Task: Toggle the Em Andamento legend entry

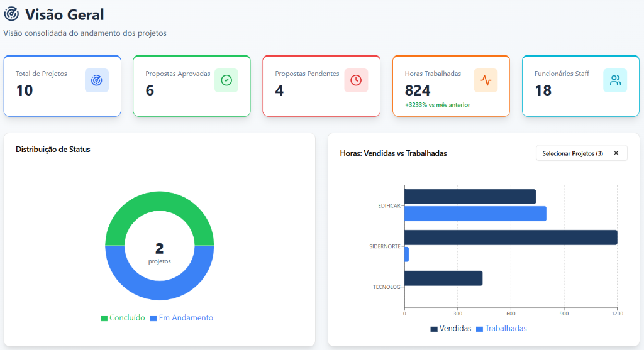Action: pos(182,317)
